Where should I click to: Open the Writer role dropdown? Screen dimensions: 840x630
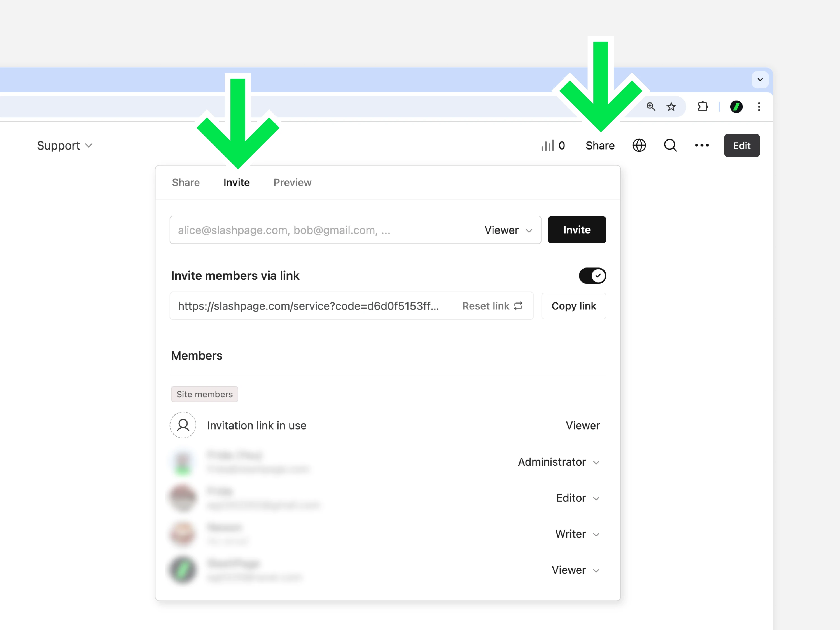[577, 534]
